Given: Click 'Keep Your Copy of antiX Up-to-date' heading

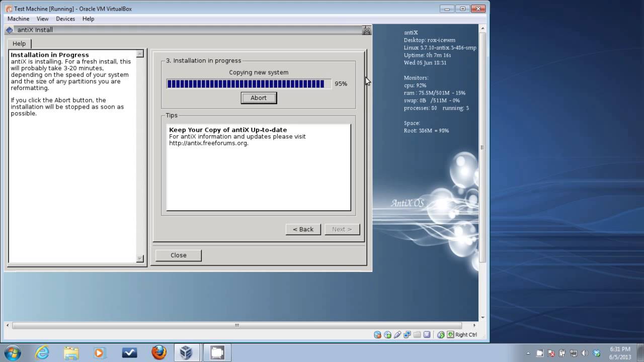Looking at the screenshot, I should click(x=228, y=130).
